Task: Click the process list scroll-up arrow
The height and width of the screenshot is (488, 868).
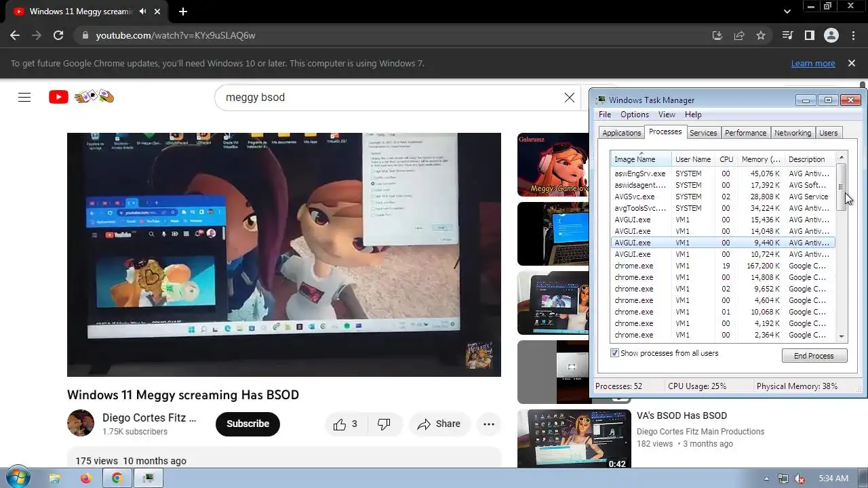Action: tap(842, 157)
